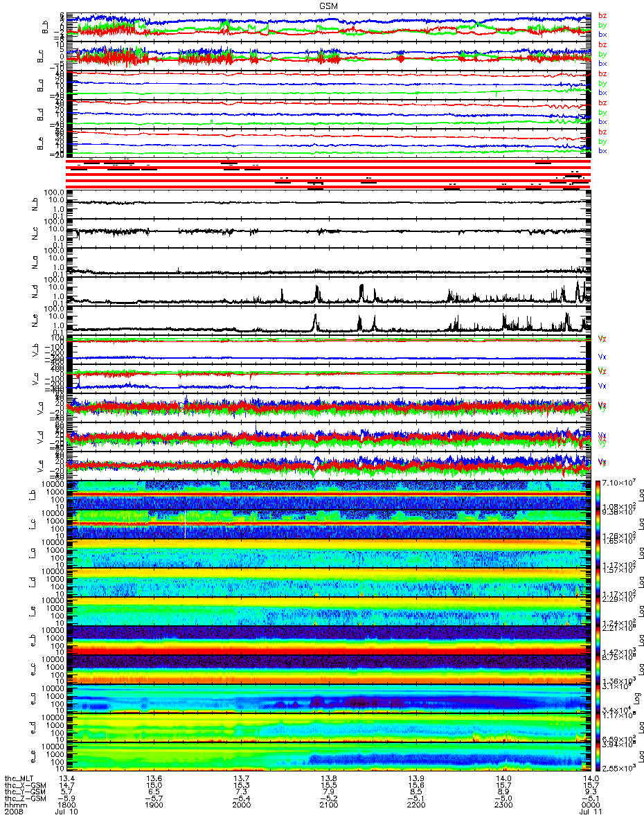
Task: Select the blue Vx legend of V_c
Action: 602,386
